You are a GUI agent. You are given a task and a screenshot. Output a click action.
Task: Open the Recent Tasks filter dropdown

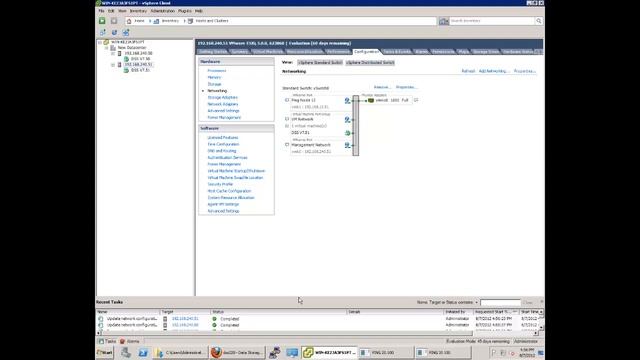pyautogui.click(x=476, y=302)
